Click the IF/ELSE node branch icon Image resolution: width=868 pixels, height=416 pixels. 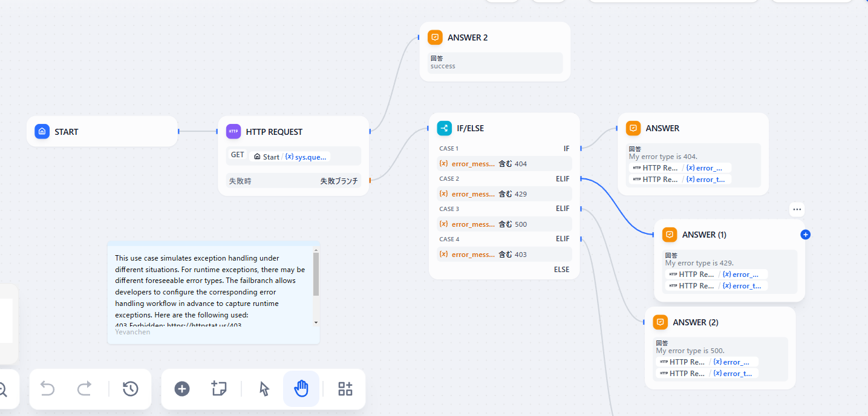[444, 128]
